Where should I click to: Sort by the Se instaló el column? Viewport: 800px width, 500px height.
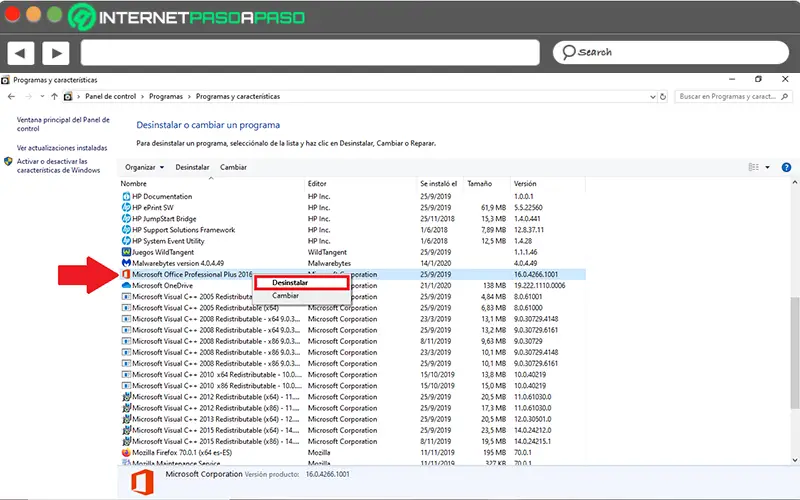[440, 184]
